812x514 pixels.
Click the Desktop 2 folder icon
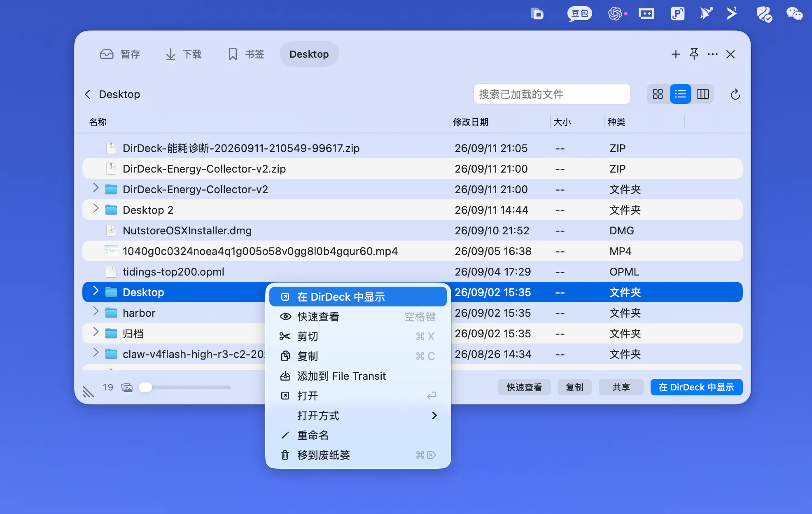111,210
